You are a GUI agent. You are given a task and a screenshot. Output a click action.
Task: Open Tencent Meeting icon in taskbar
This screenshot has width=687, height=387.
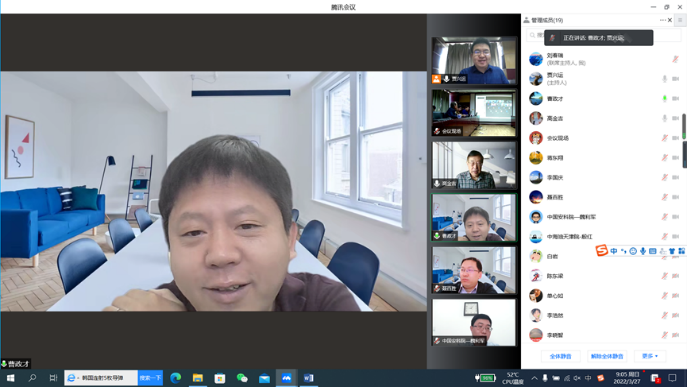point(287,378)
